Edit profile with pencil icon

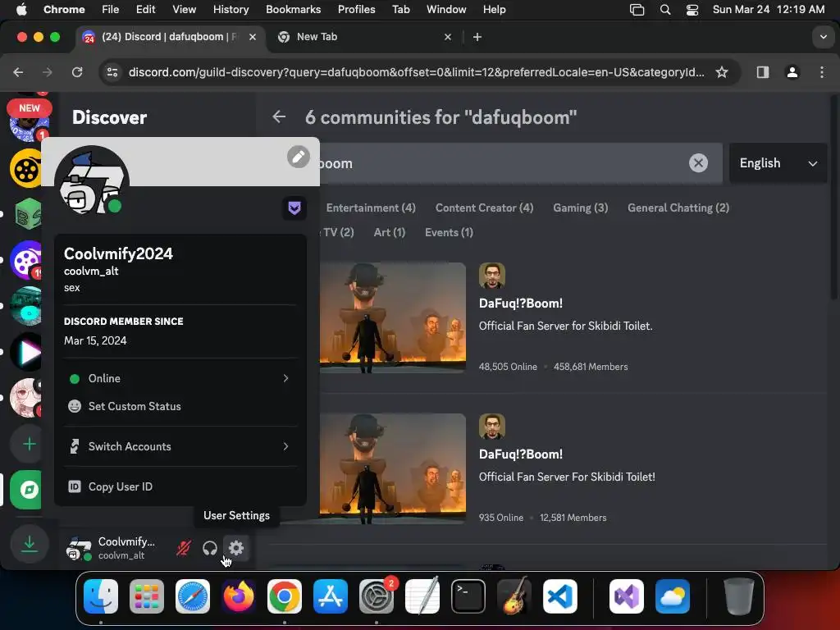(299, 157)
